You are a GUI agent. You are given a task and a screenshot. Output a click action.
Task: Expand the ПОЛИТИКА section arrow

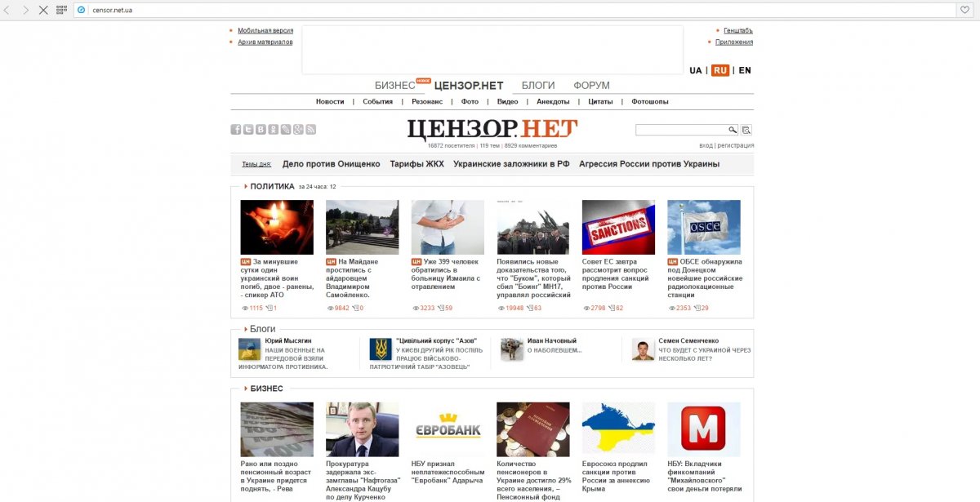(x=246, y=186)
